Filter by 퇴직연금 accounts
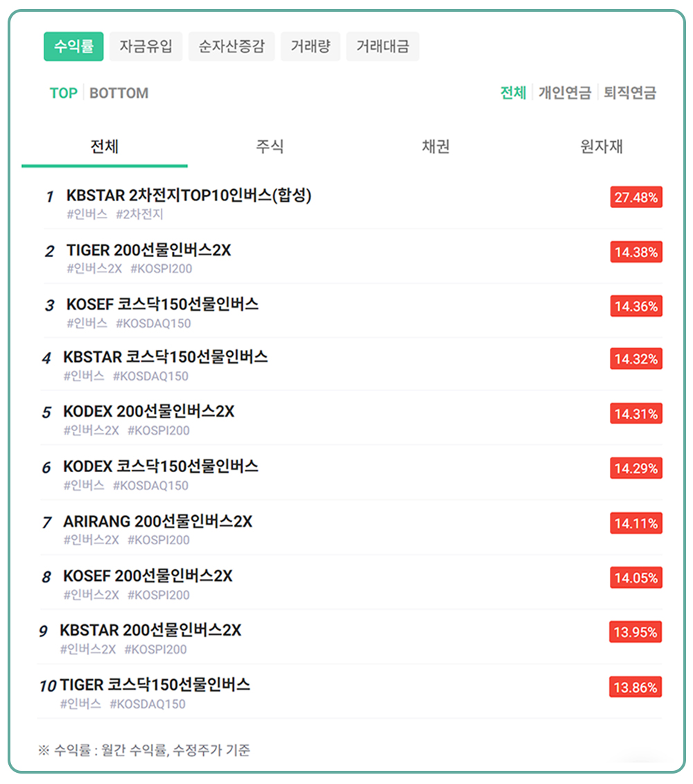This screenshot has width=693, height=784. [x=629, y=93]
